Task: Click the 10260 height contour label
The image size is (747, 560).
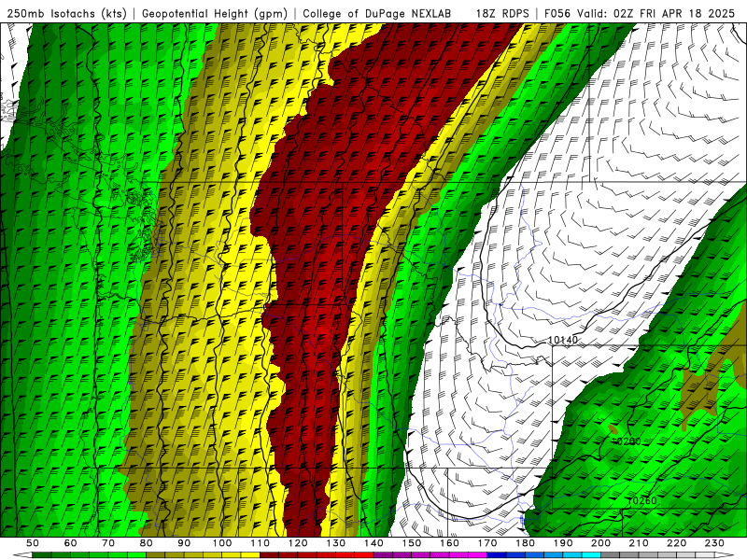Action: point(642,500)
